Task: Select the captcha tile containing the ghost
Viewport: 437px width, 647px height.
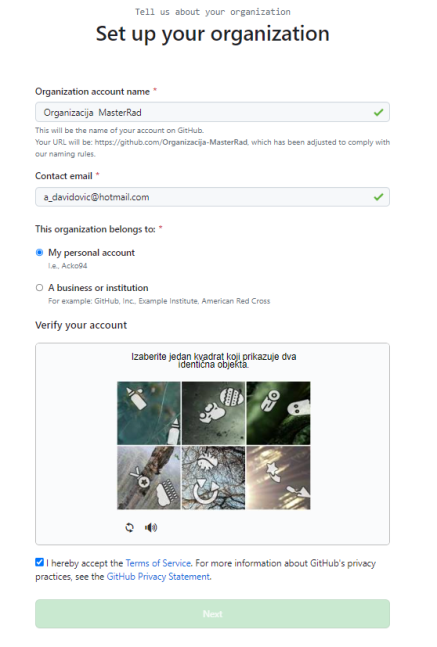Action: click(x=278, y=413)
